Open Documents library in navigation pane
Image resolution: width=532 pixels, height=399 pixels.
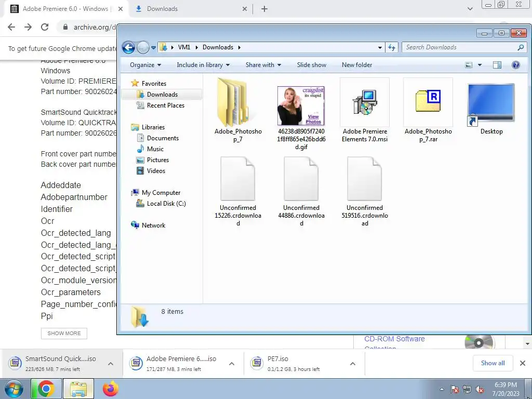pyautogui.click(x=163, y=138)
